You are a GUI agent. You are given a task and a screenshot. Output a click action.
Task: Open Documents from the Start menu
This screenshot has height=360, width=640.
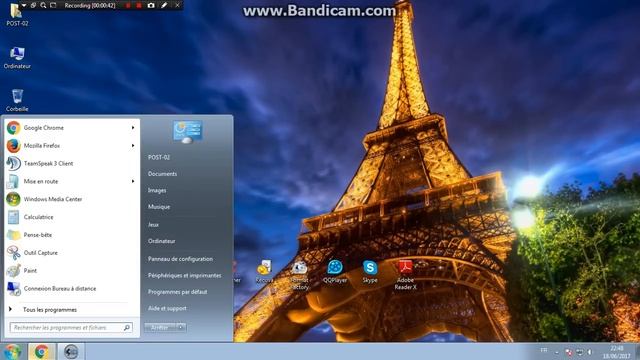pos(162,174)
